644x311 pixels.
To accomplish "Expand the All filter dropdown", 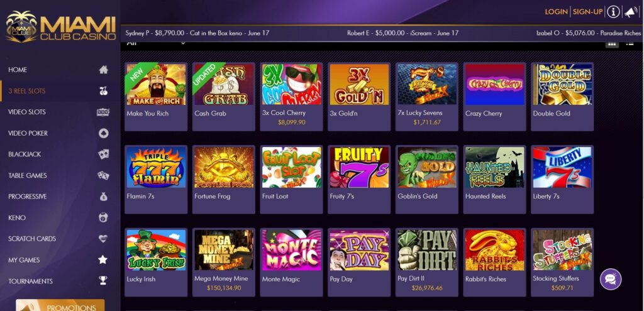I will point(156,43).
